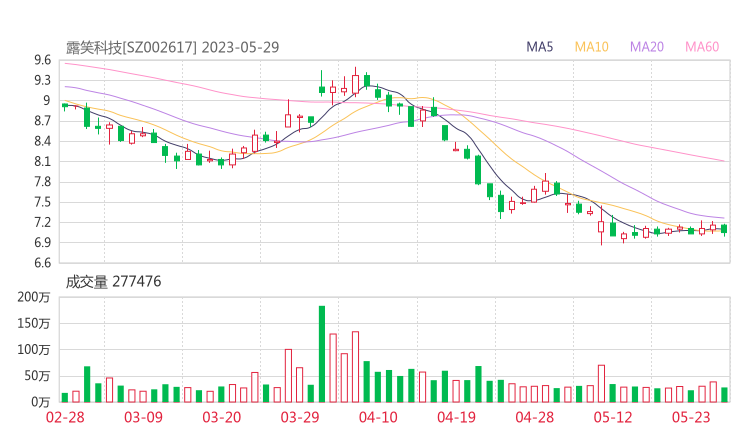Click the 200万 volume axis label

point(34,297)
